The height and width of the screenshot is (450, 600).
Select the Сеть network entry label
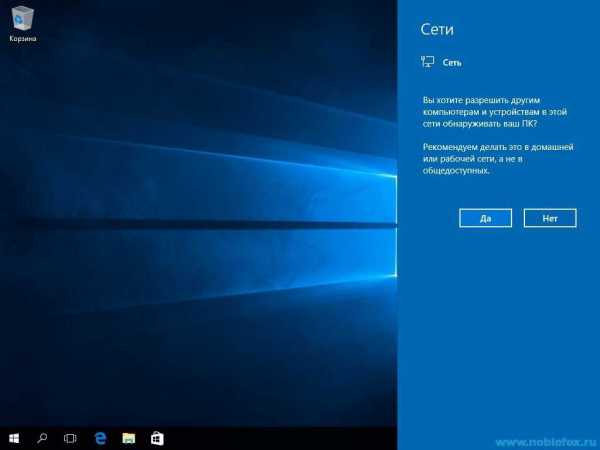click(452, 62)
